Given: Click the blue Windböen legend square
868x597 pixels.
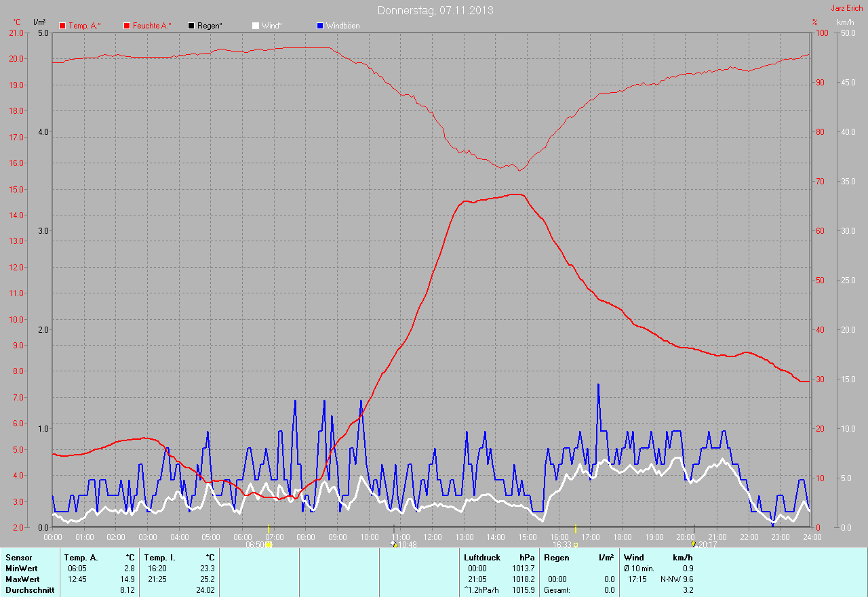Looking at the screenshot, I should pos(320,26).
